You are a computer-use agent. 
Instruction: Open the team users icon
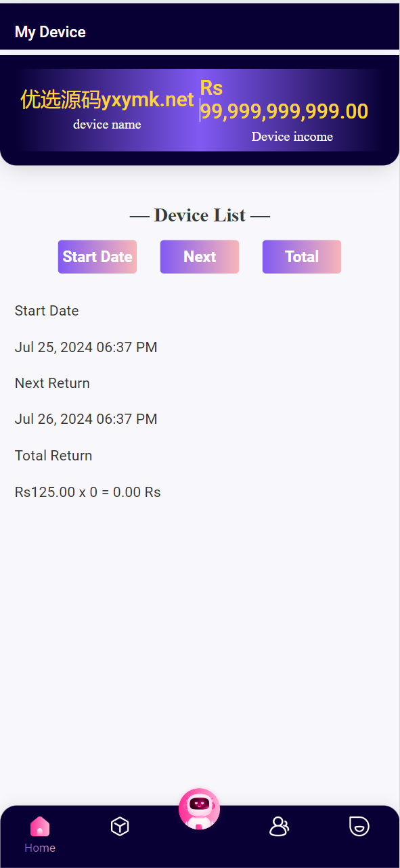[279, 826]
